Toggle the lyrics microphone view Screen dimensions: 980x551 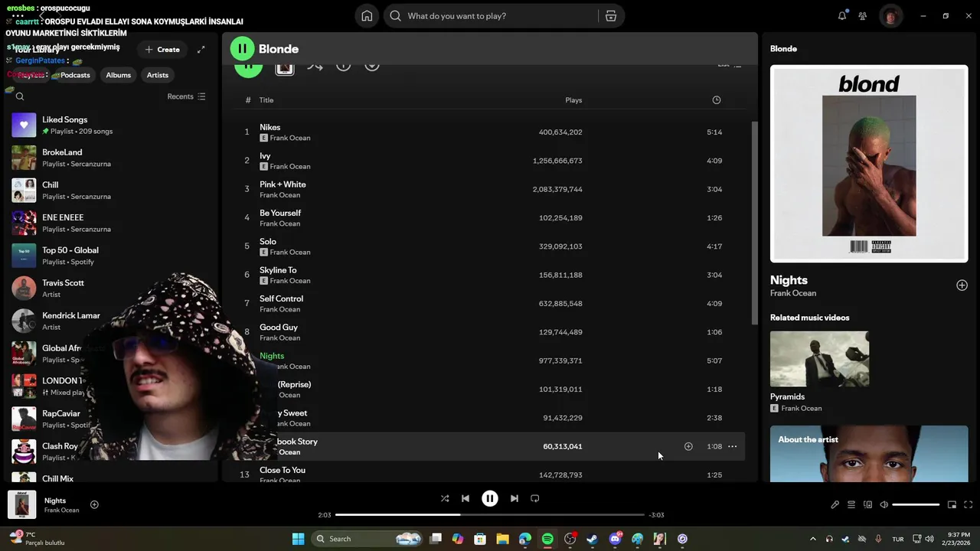tap(835, 505)
